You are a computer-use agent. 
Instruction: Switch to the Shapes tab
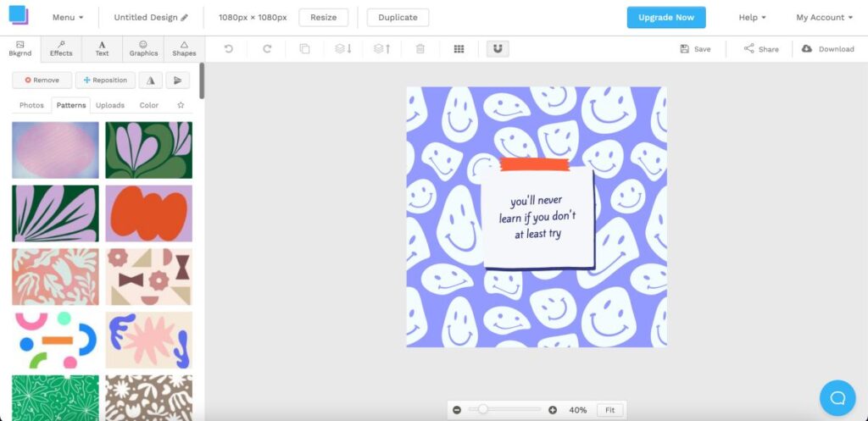click(x=184, y=48)
